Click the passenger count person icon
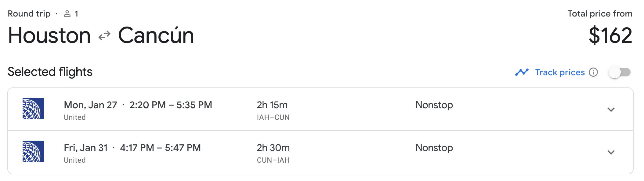The width and height of the screenshot is (644, 181). click(x=67, y=14)
